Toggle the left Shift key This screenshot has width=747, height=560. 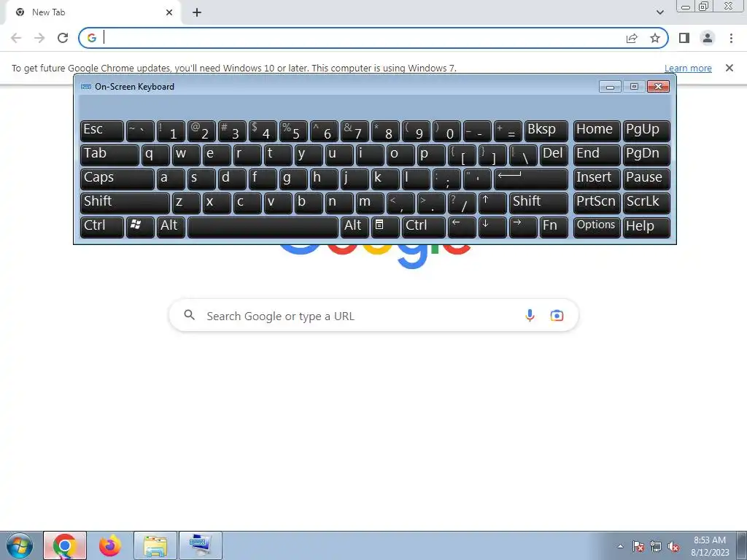pos(125,203)
